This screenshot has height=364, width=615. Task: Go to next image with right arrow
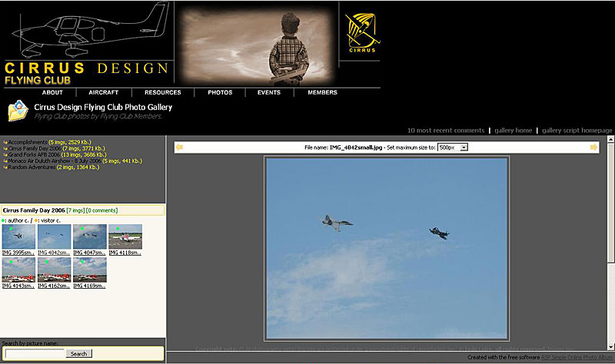coord(593,147)
